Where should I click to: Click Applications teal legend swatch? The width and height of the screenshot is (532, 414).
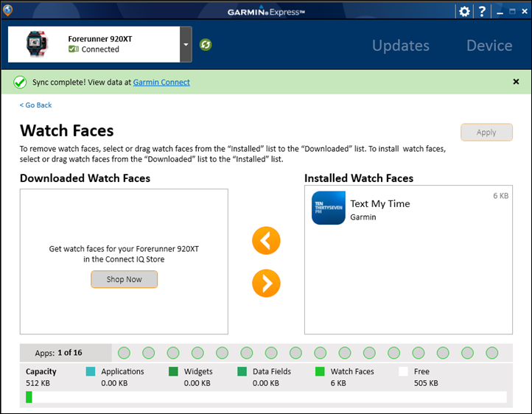click(91, 371)
